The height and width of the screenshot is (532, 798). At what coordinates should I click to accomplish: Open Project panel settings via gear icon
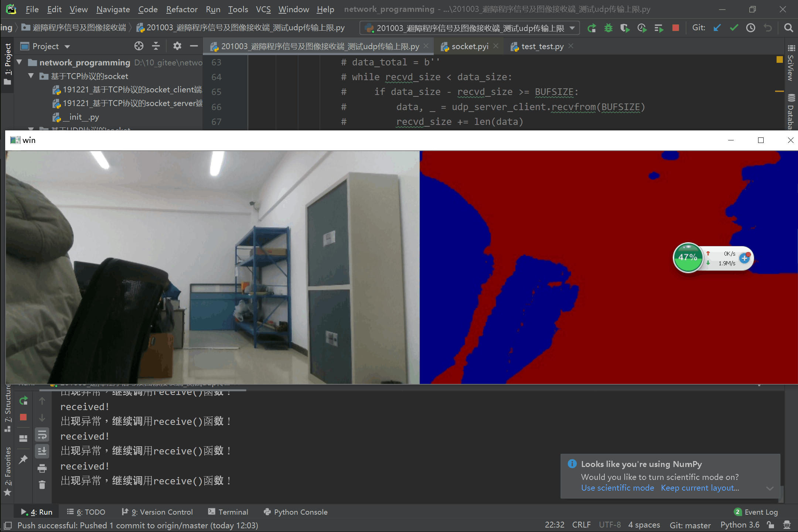(x=177, y=46)
